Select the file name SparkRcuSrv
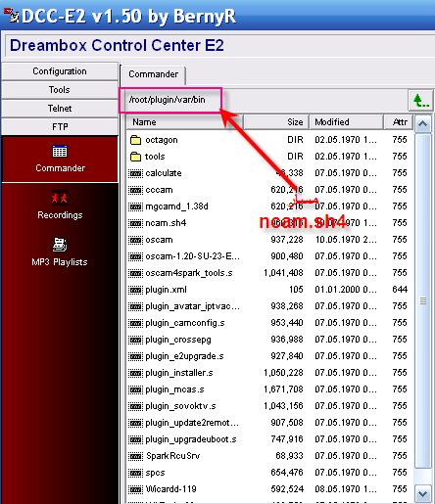 (x=172, y=456)
